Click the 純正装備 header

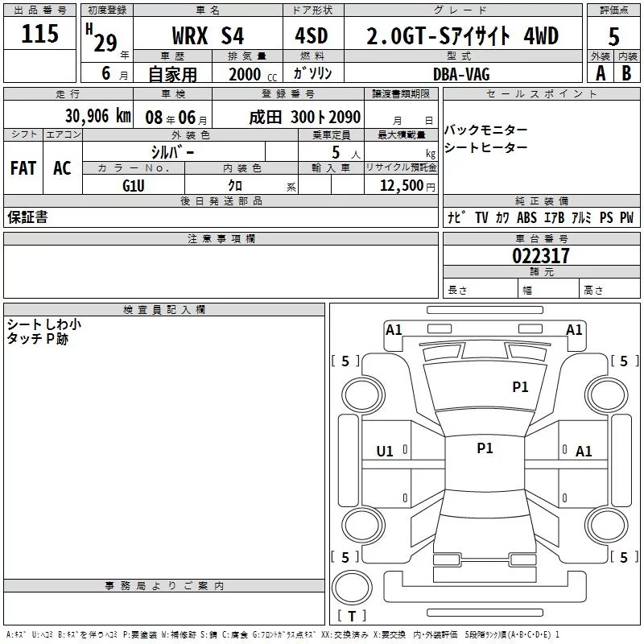(541, 200)
